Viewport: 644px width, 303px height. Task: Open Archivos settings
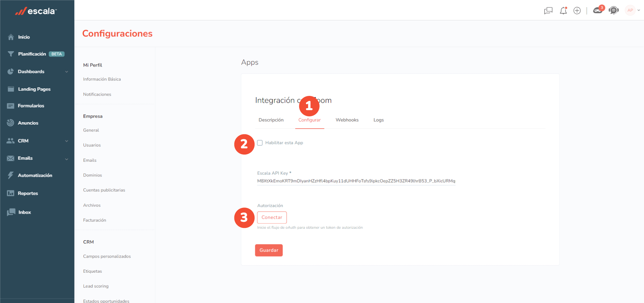click(92, 205)
